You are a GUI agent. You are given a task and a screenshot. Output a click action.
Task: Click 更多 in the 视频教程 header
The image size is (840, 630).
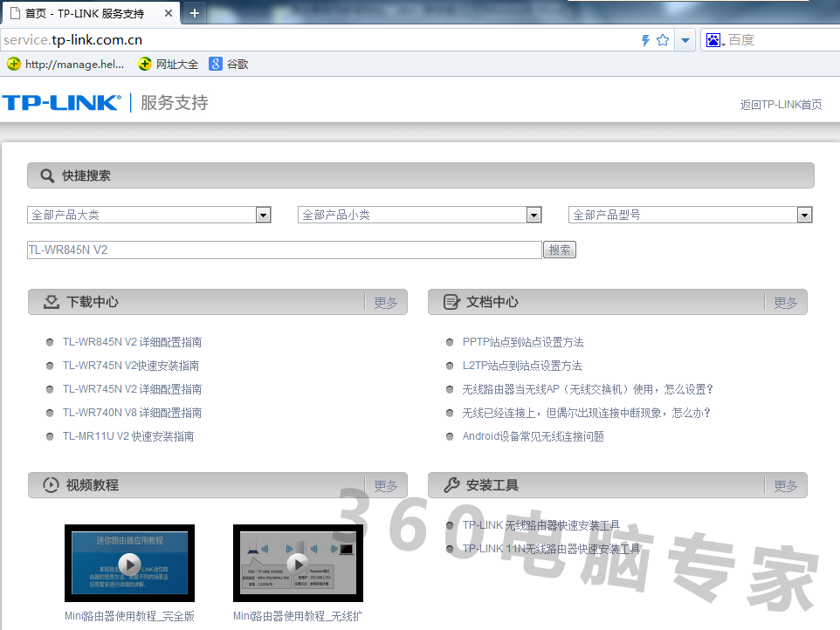(386, 486)
